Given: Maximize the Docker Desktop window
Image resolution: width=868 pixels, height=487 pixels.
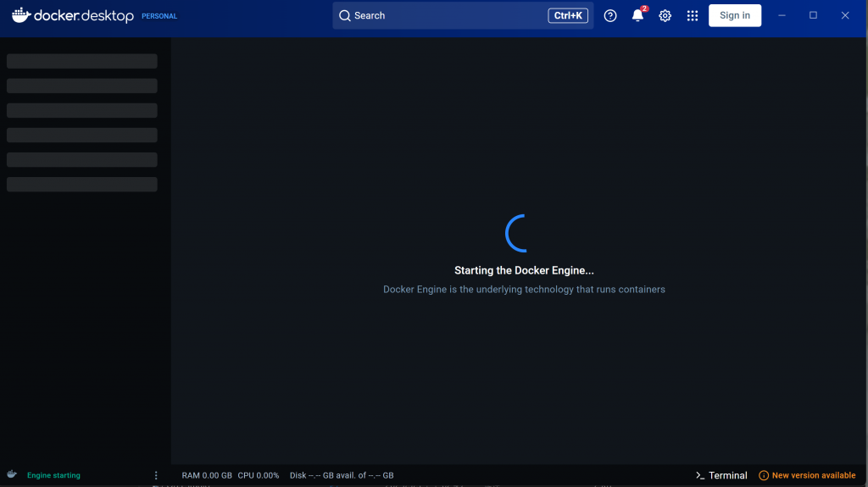Looking at the screenshot, I should tap(813, 15).
